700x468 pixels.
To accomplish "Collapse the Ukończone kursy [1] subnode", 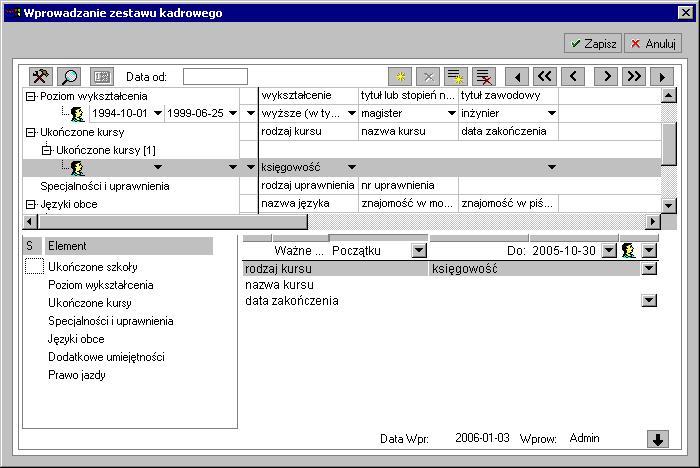I will click(46, 150).
